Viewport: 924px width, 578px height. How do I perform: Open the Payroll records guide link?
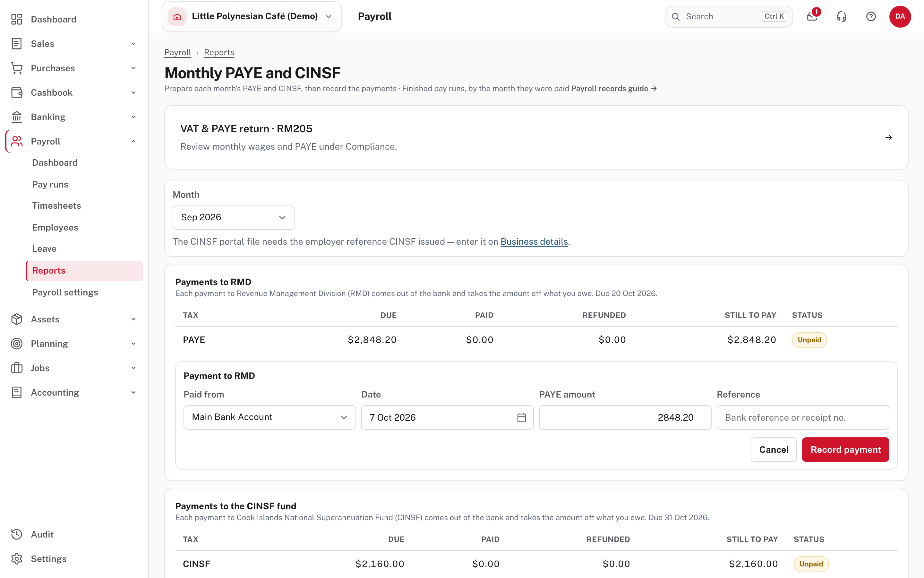(x=614, y=89)
